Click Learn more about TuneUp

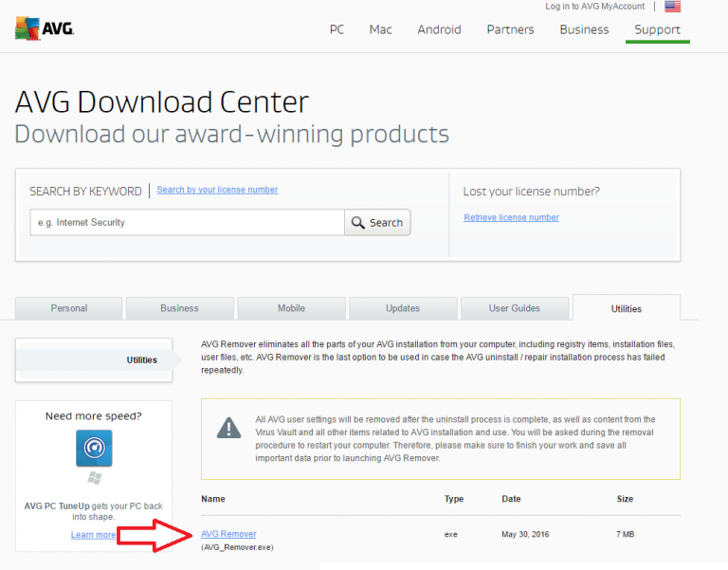point(93,535)
